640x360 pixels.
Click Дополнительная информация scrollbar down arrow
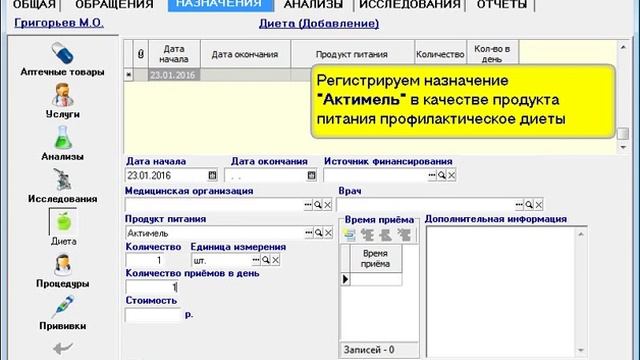(x=580, y=350)
